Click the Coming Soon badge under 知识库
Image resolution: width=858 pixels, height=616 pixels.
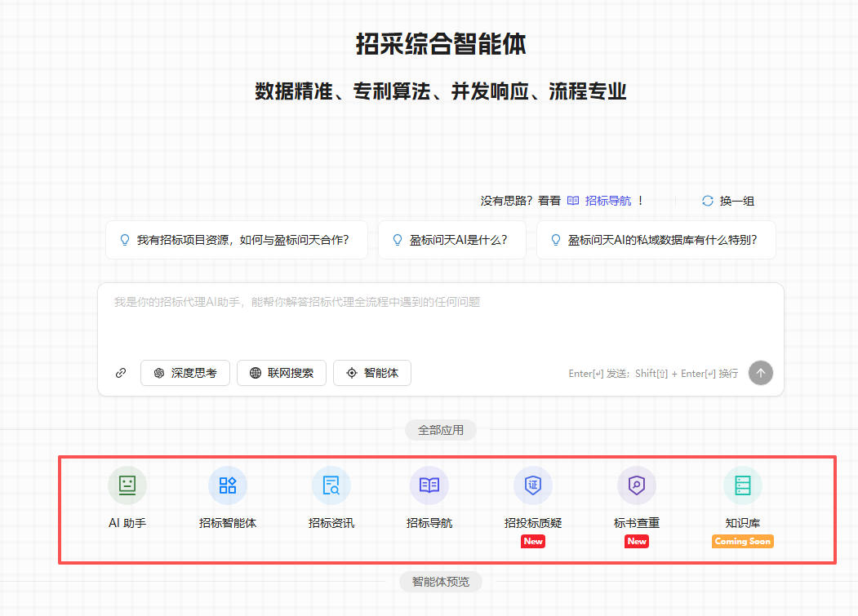(743, 541)
